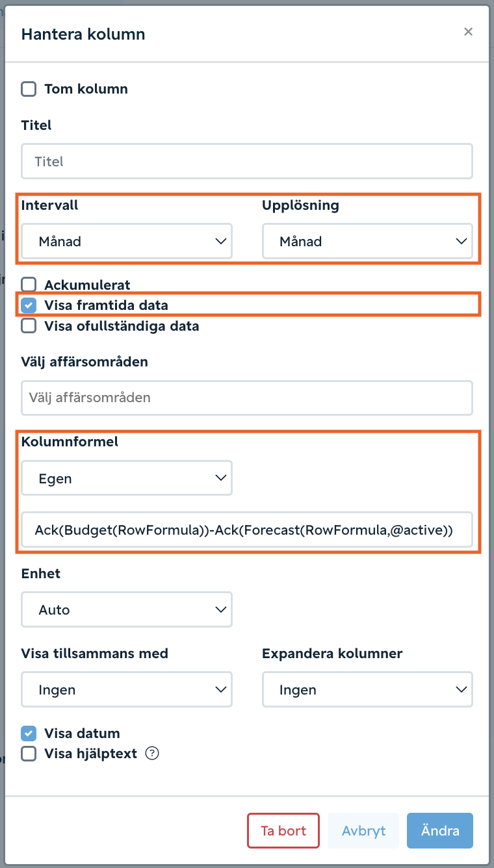Click the Ändra button
494x868 pixels.
coord(440,830)
